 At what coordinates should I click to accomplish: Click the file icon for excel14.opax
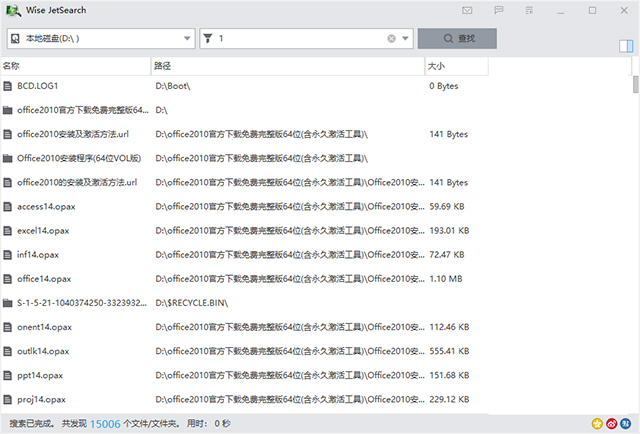point(7,230)
